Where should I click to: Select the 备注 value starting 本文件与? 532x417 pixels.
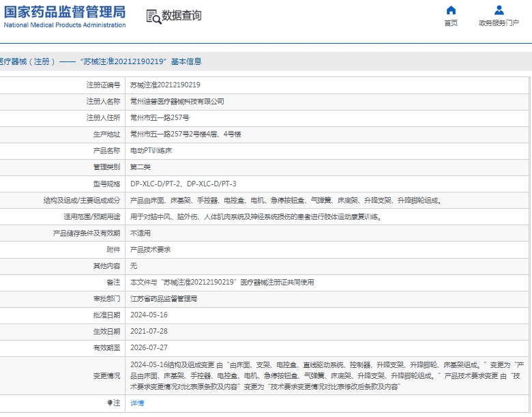(x=222, y=282)
